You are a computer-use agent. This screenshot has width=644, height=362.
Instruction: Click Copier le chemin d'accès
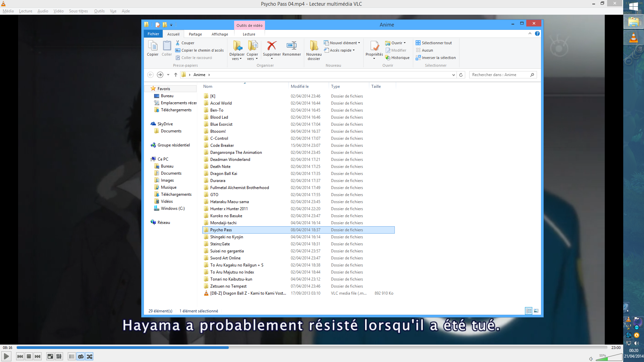tap(200, 50)
